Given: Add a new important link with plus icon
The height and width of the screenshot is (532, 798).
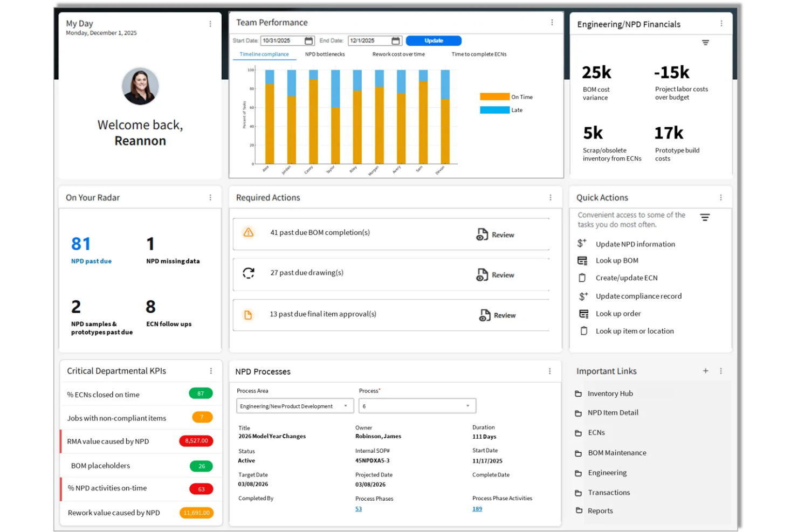Looking at the screenshot, I should pyautogui.click(x=706, y=371).
